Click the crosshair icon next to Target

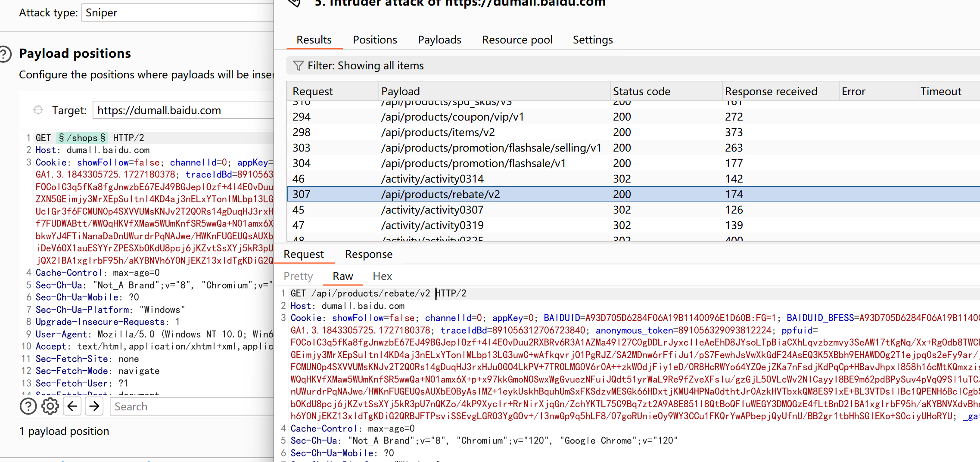tap(38, 110)
